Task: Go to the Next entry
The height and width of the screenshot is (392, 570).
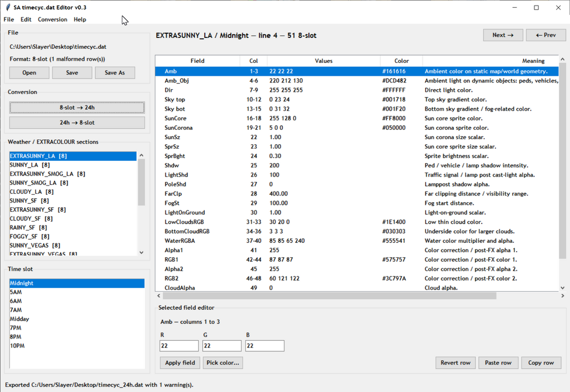Action: (x=503, y=35)
